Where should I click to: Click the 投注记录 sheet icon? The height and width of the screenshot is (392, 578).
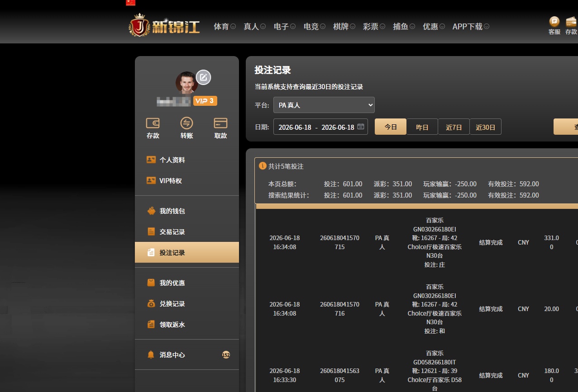(151, 252)
